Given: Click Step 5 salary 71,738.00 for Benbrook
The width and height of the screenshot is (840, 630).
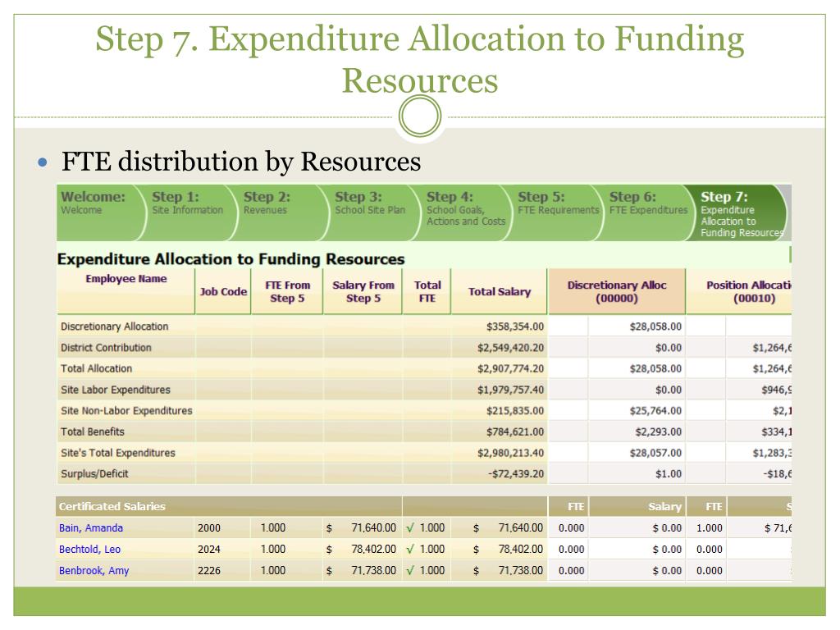Looking at the screenshot, I should coord(373,571).
